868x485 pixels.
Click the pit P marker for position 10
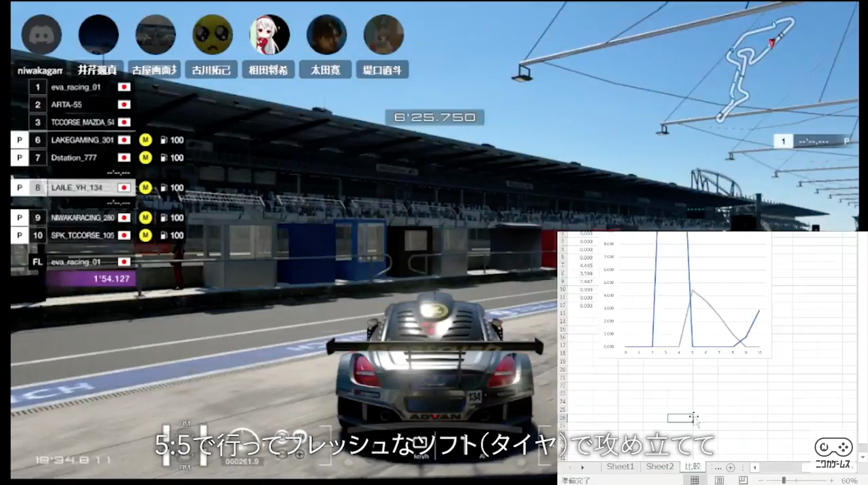[x=20, y=235]
